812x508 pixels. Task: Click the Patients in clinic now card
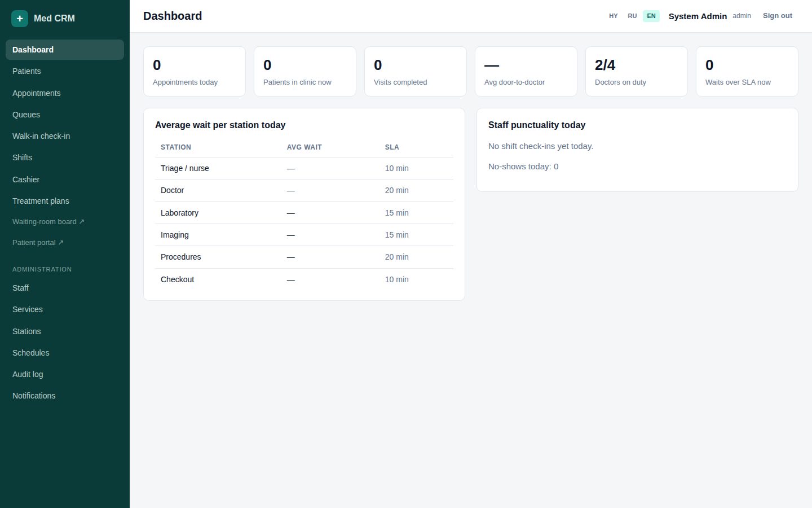tap(305, 71)
